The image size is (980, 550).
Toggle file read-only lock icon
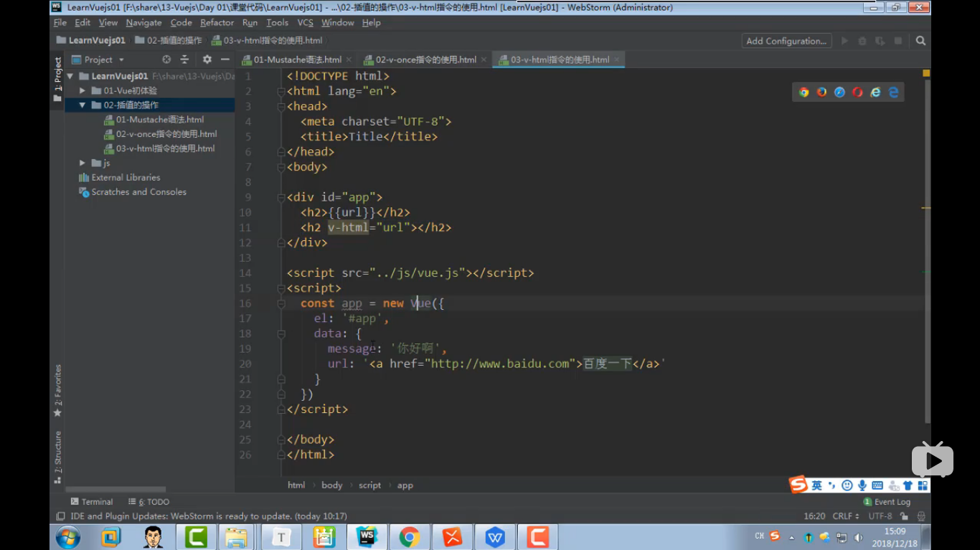(x=905, y=516)
